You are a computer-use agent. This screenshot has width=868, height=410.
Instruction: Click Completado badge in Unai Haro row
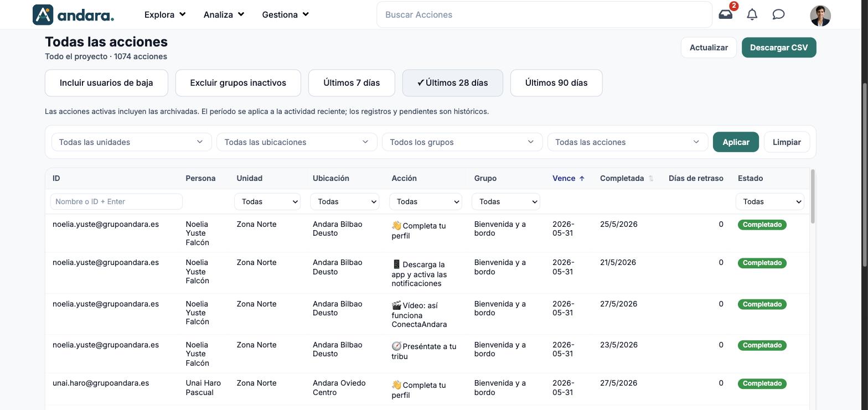[762, 383]
